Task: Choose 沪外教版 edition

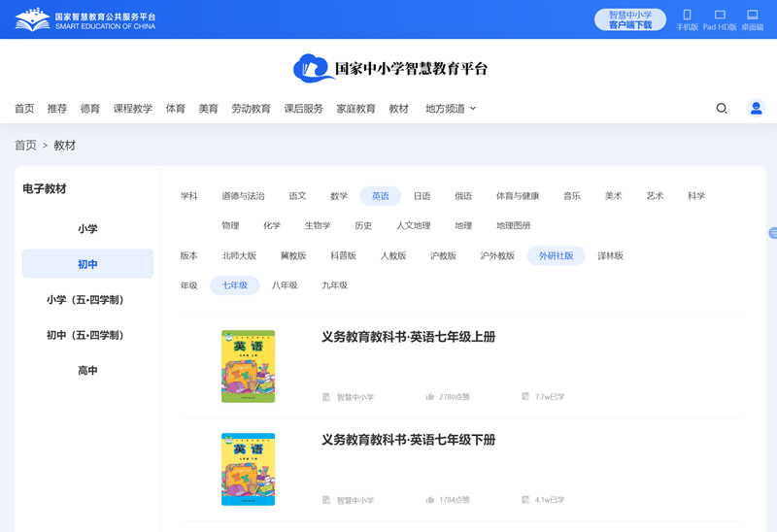Action: 497,256
